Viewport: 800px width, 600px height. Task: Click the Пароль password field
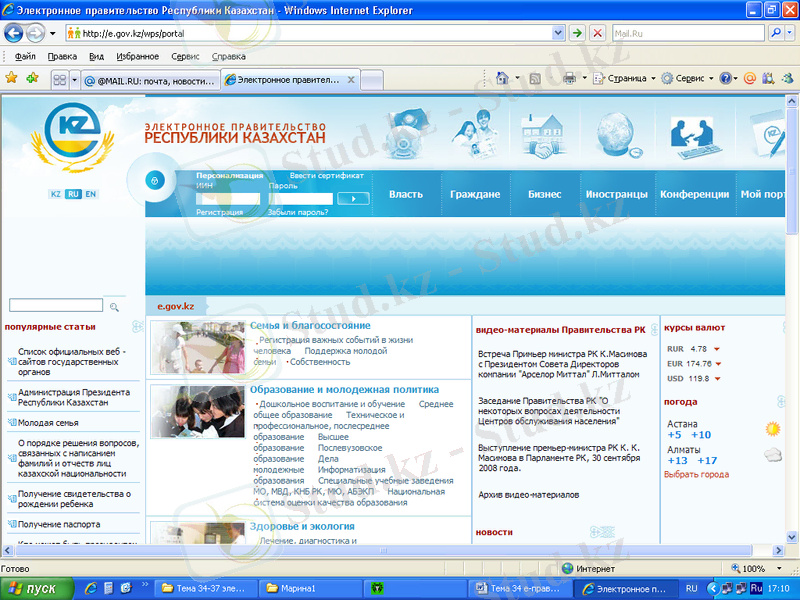tap(301, 199)
